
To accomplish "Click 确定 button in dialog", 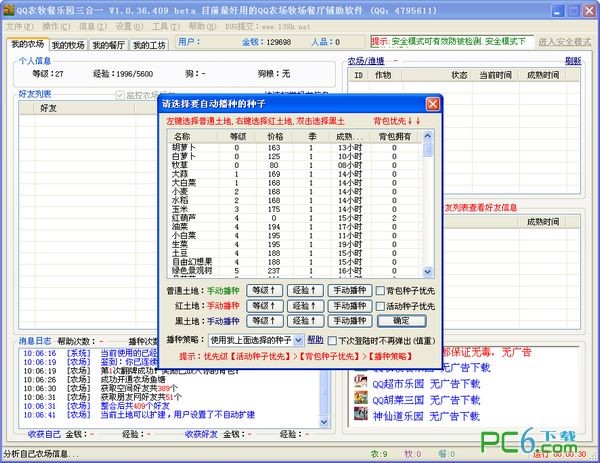I will click(x=401, y=321).
